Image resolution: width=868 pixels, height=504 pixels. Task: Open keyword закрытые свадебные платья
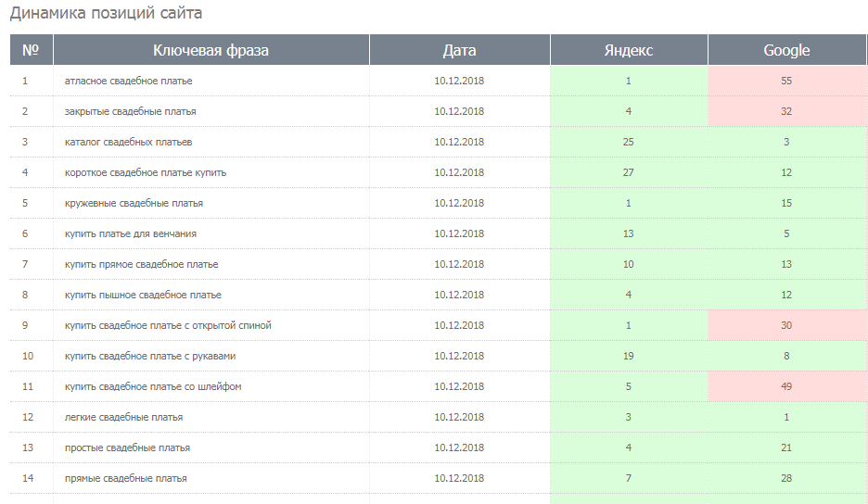tap(130, 111)
